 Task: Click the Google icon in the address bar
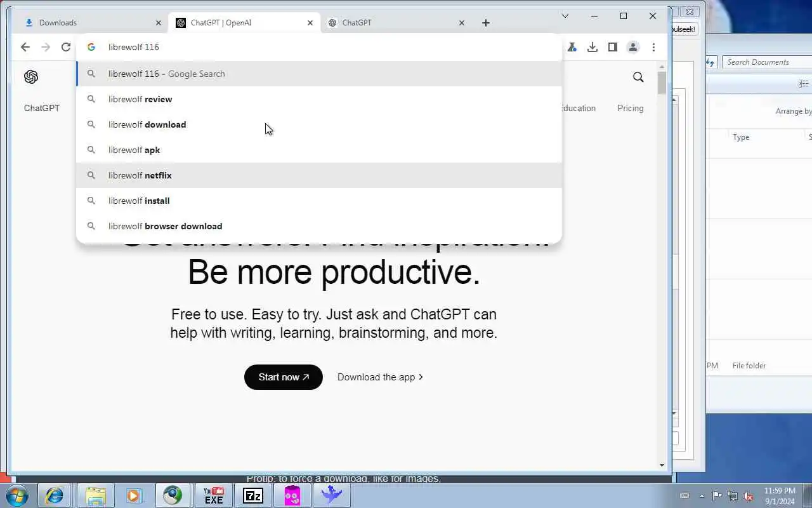pos(91,47)
